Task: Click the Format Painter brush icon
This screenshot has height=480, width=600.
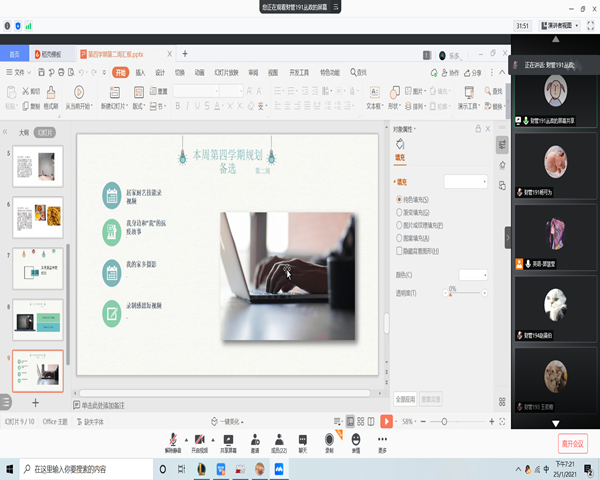Action: coord(51,92)
